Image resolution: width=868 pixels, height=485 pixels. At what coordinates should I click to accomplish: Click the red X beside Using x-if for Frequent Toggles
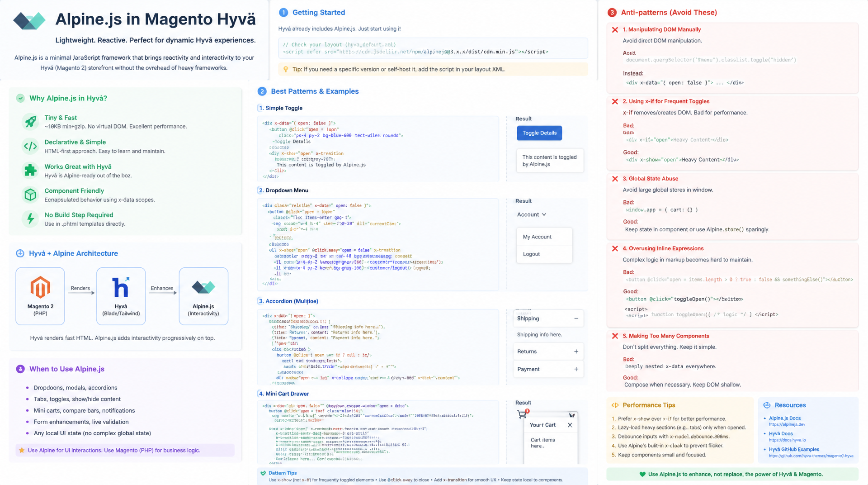(615, 101)
